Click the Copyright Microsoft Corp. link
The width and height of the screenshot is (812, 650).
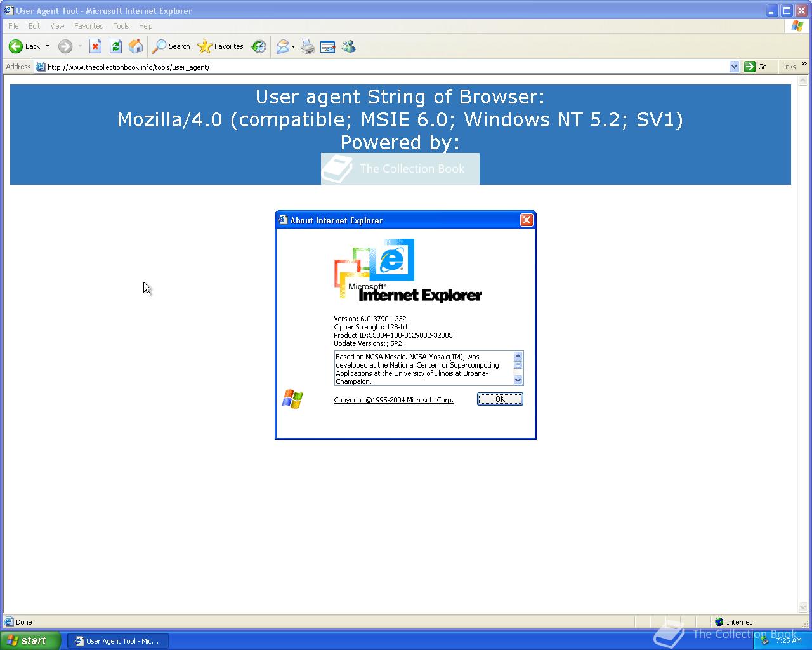(394, 400)
